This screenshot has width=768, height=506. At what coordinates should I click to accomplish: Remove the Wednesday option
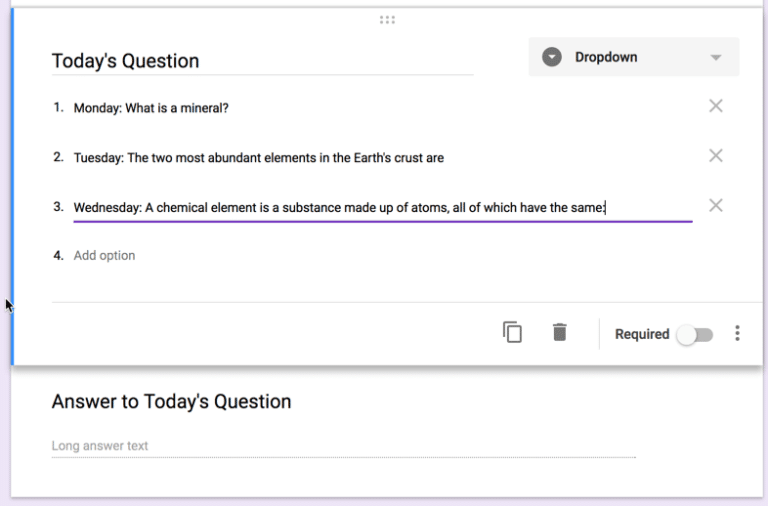pyautogui.click(x=716, y=206)
